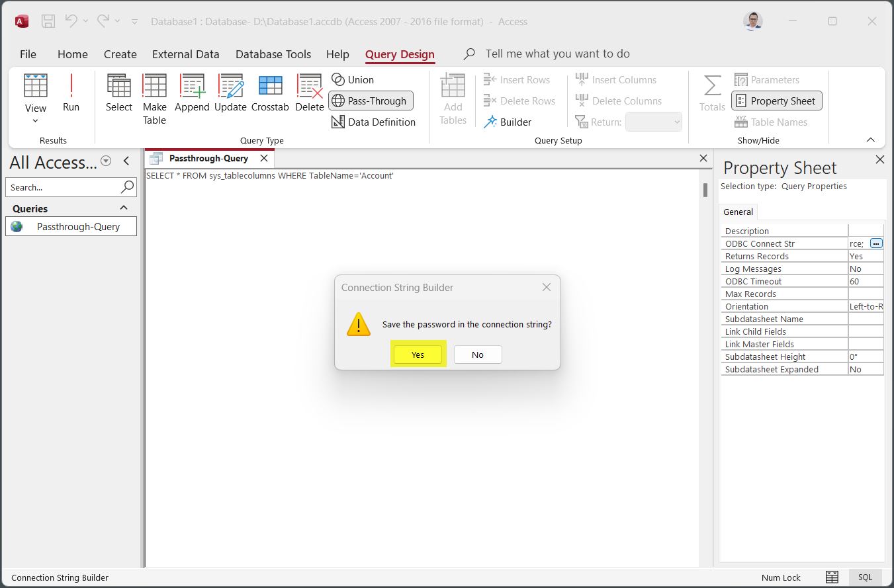This screenshot has width=894, height=588.
Task: Switch to SQL view in status bar
Action: pyautogui.click(x=865, y=577)
